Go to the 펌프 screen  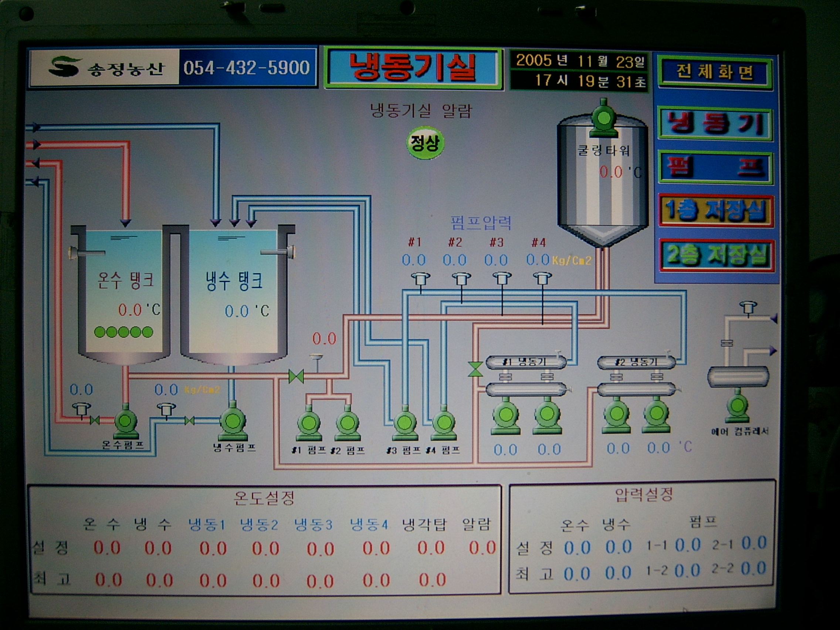pos(715,167)
